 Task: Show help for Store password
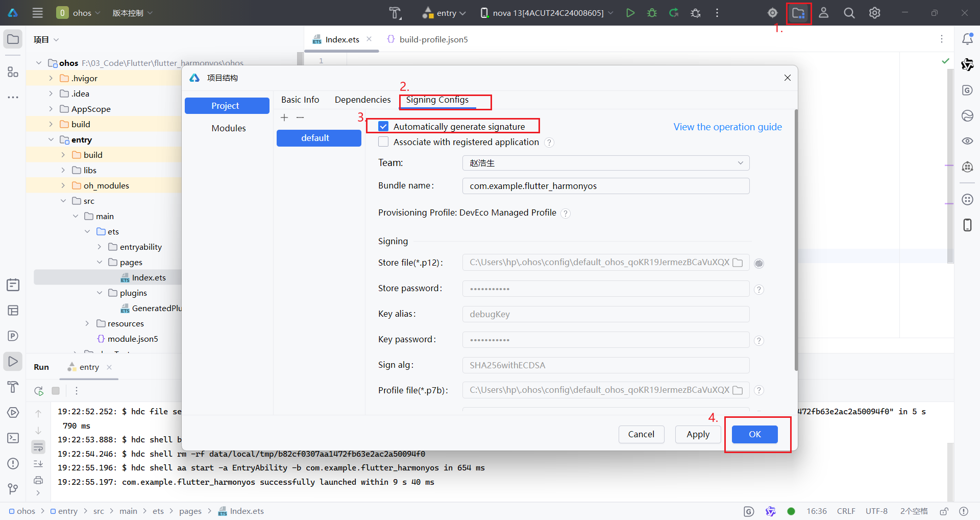[x=759, y=290]
